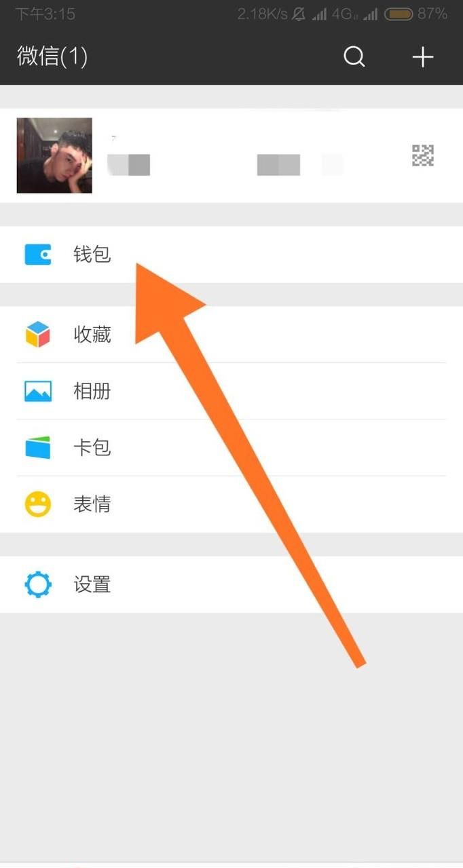The height and width of the screenshot is (868, 463).
Task: Tap the colorful cube favorites icon
Action: pos(38,335)
